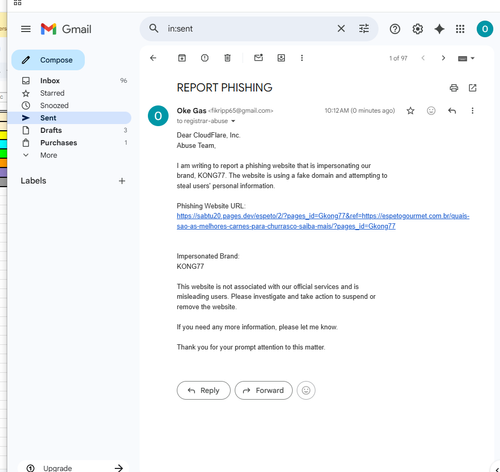Click the REPORT PHISHING subject
The width and height of the screenshot is (500, 472).
224,88
